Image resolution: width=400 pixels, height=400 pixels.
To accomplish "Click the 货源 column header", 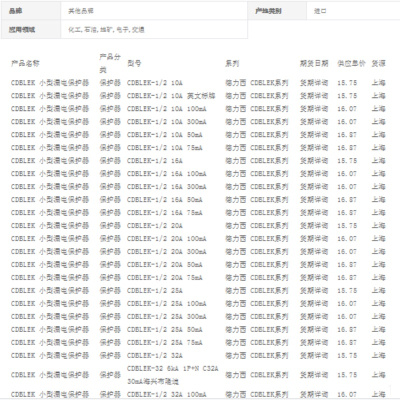I will tap(379, 63).
